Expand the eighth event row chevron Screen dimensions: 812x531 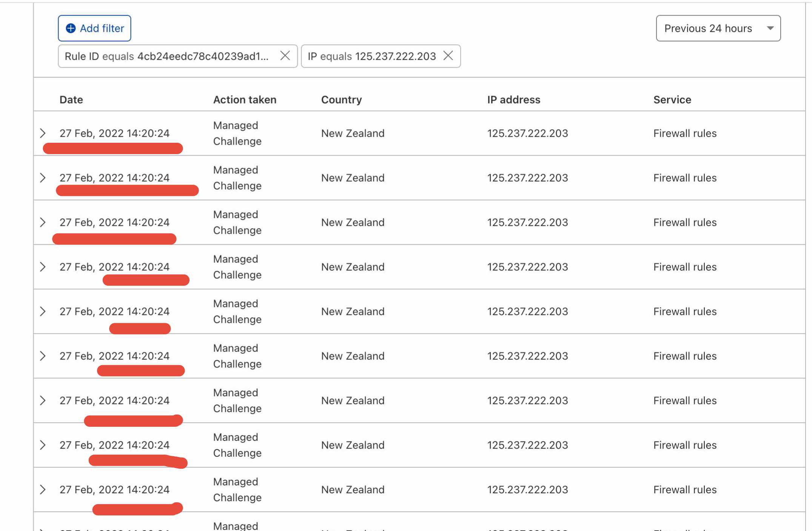pos(43,445)
